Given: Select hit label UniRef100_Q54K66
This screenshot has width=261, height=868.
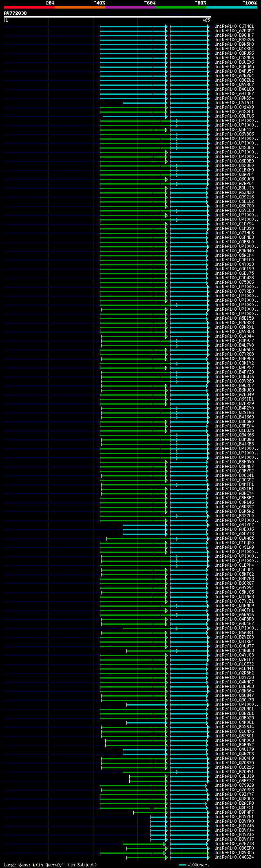Looking at the screenshot, I should pyautogui.click(x=234, y=435).
